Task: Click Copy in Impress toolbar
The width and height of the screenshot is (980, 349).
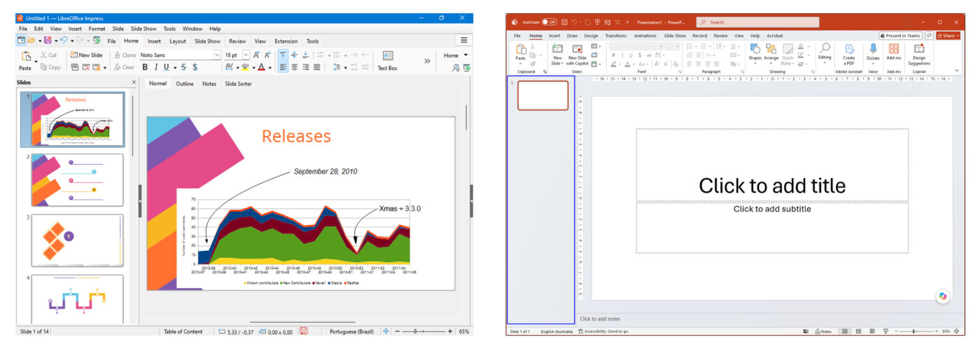Action: [50, 67]
